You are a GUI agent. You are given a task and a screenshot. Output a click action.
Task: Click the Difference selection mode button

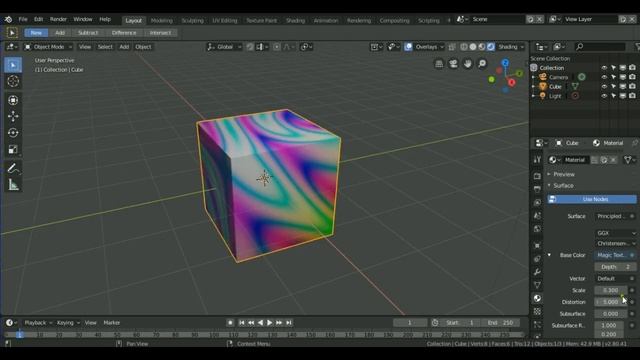(x=124, y=33)
